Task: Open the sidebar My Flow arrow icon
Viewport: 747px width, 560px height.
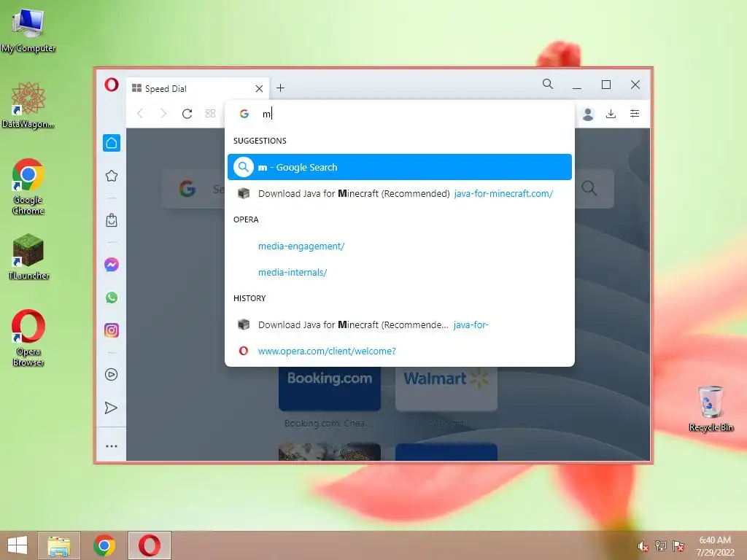Action: pos(111,408)
